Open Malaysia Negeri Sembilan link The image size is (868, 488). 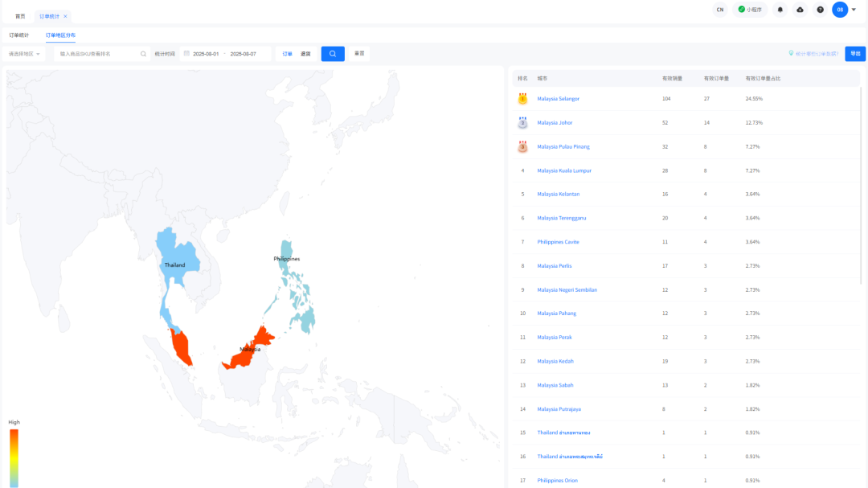point(567,289)
